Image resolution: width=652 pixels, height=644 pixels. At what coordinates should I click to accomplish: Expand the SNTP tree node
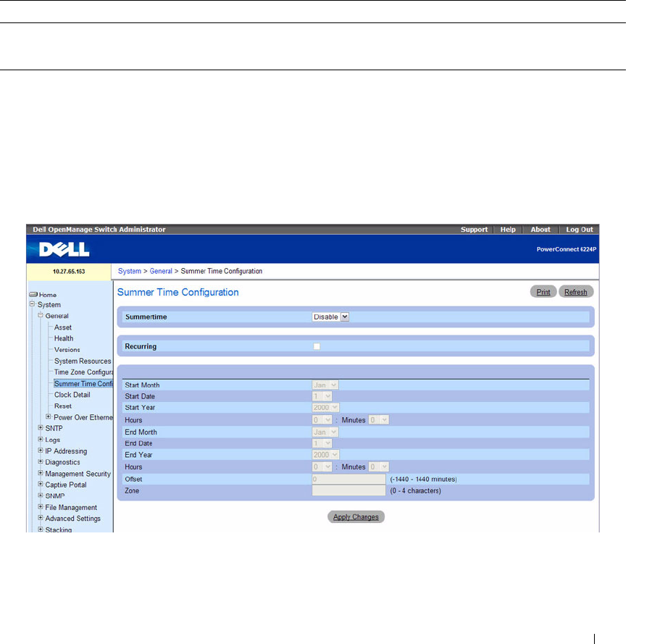pos(41,427)
